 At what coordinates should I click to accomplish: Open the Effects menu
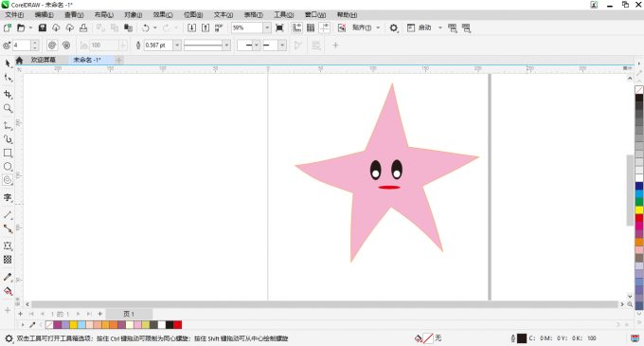tap(163, 15)
